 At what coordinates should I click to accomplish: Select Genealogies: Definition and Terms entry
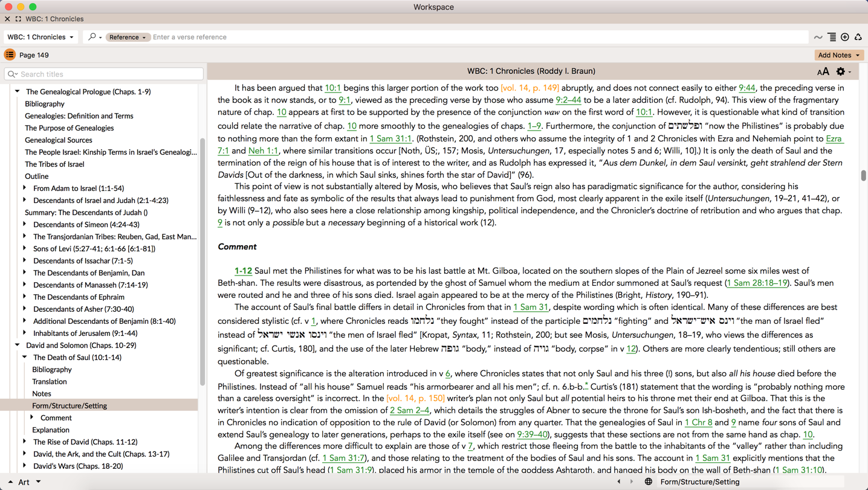coord(79,115)
